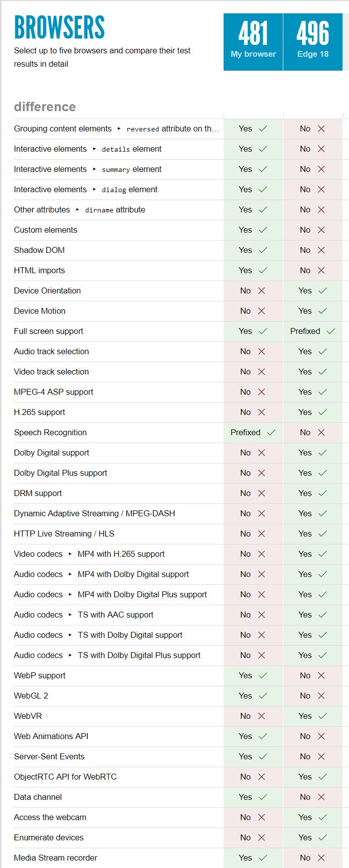Open the Web Animations API feature row
Screen dimensions: 349x868
(51, 737)
